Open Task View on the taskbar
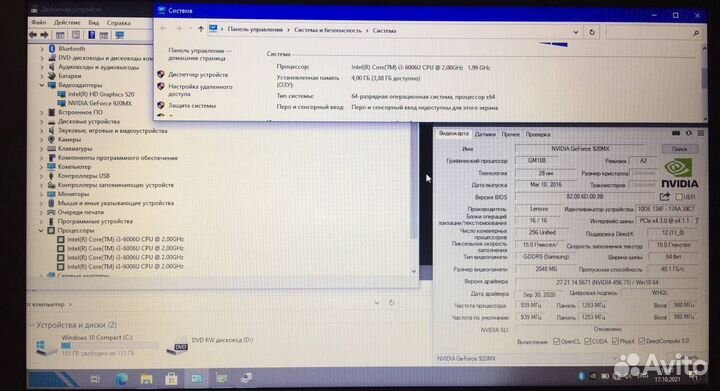 click(x=95, y=379)
